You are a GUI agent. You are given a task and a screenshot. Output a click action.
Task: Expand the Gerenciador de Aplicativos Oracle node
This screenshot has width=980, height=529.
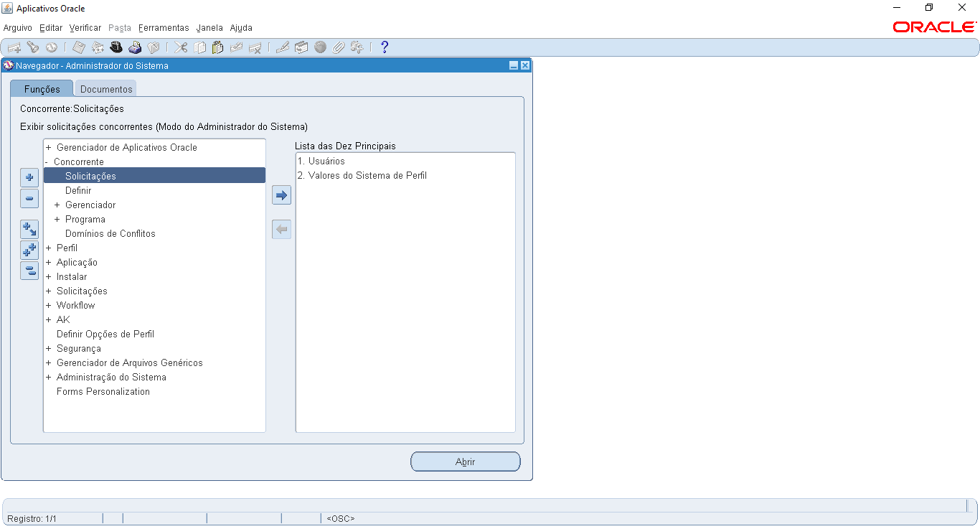coord(48,148)
